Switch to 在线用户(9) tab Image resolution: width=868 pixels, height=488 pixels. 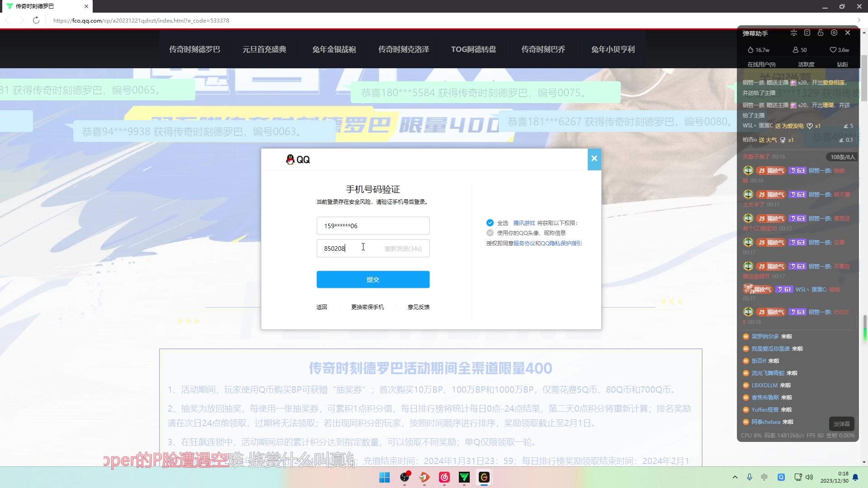pyautogui.click(x=761, y=64)
